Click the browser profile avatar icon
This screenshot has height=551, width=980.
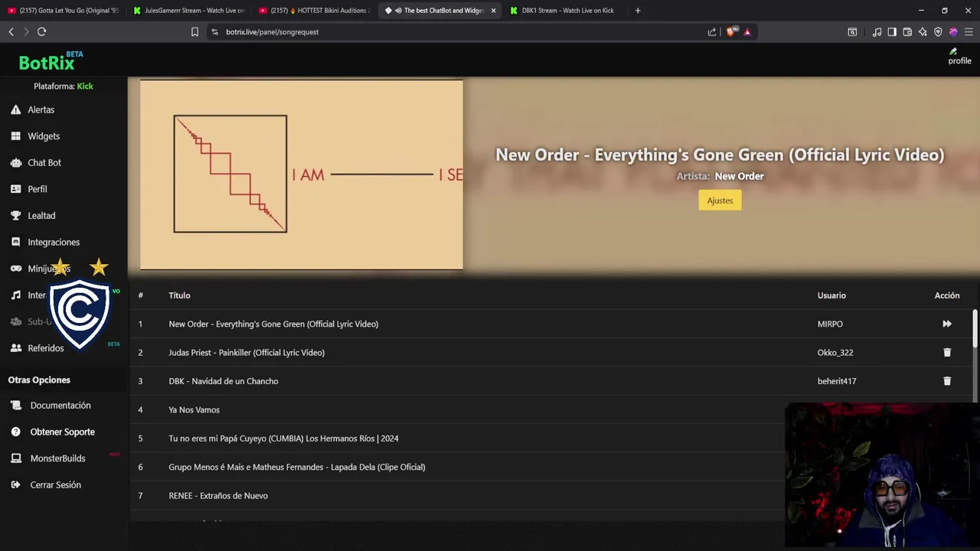pos(953,31)
